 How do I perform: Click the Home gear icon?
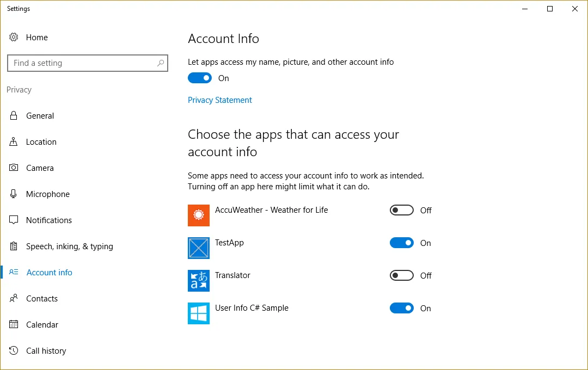click(x=14, y=37)
